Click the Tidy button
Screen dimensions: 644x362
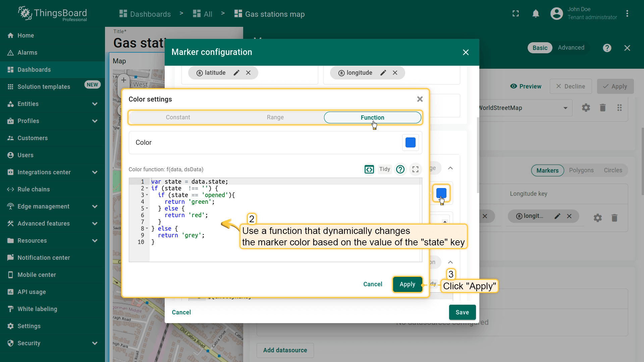(384, 169)
